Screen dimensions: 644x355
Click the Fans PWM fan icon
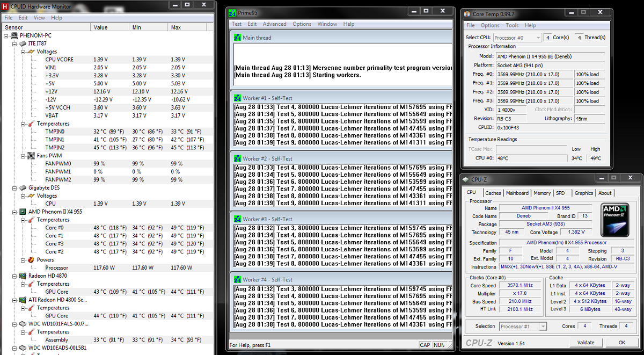click(30, 155)
